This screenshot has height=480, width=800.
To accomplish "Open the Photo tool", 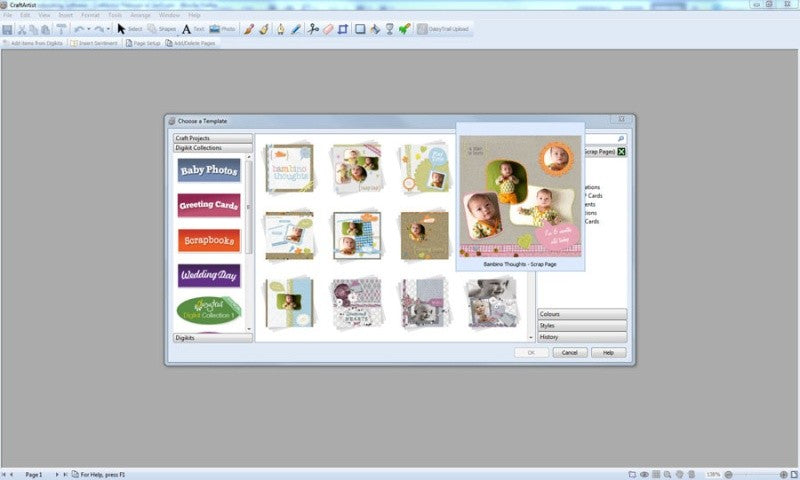I will pyautogui.click(x=222, y=29).
